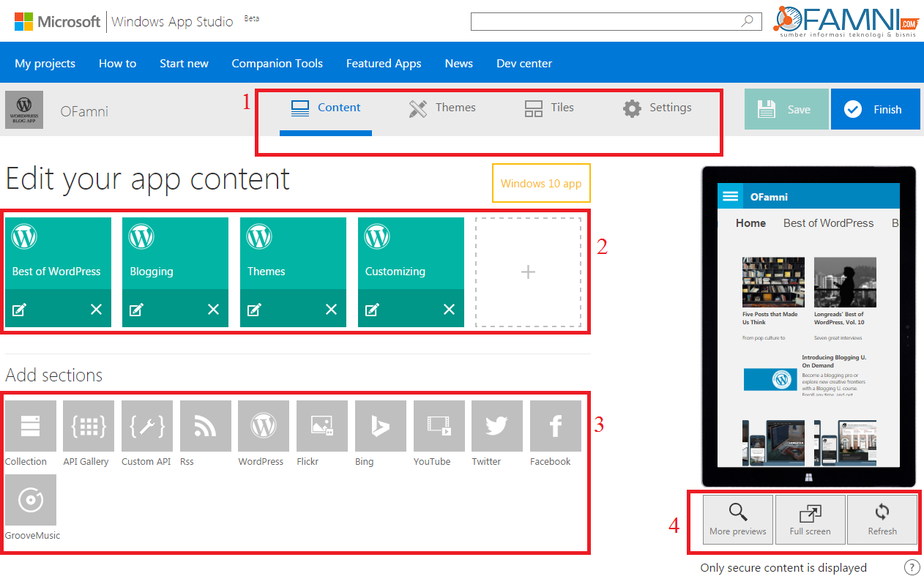924x579 pixels.
Task: Edit the Best of WordPress section
Action: tap(19, 310)
